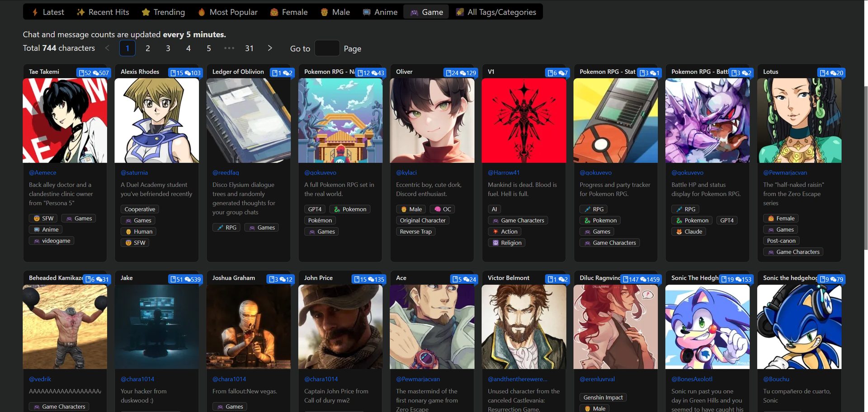Click the Action tag on V1 card
The image size is (868, 412).
(x=505, y=231)
